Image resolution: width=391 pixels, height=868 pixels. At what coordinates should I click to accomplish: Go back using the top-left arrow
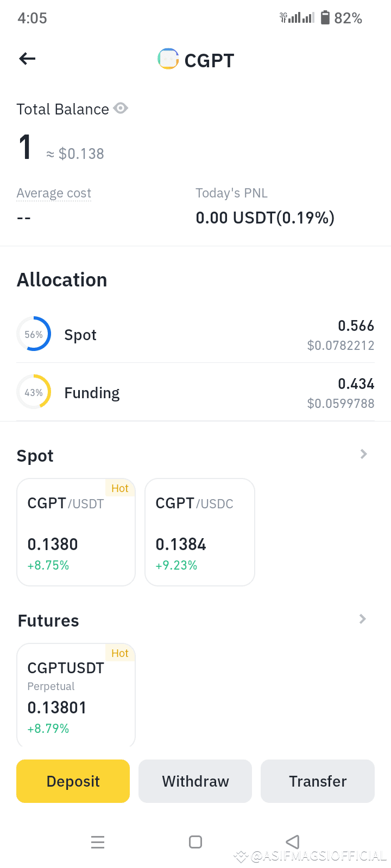(x=27, y=59)
